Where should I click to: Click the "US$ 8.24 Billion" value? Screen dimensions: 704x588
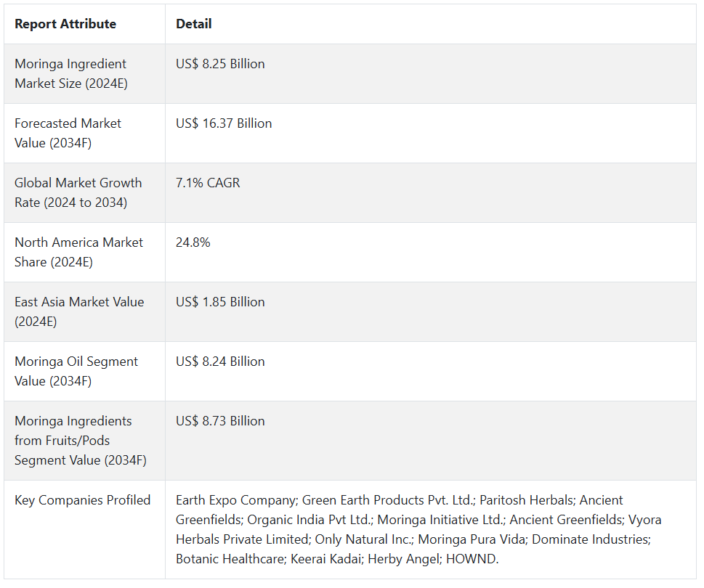(220, 362)
